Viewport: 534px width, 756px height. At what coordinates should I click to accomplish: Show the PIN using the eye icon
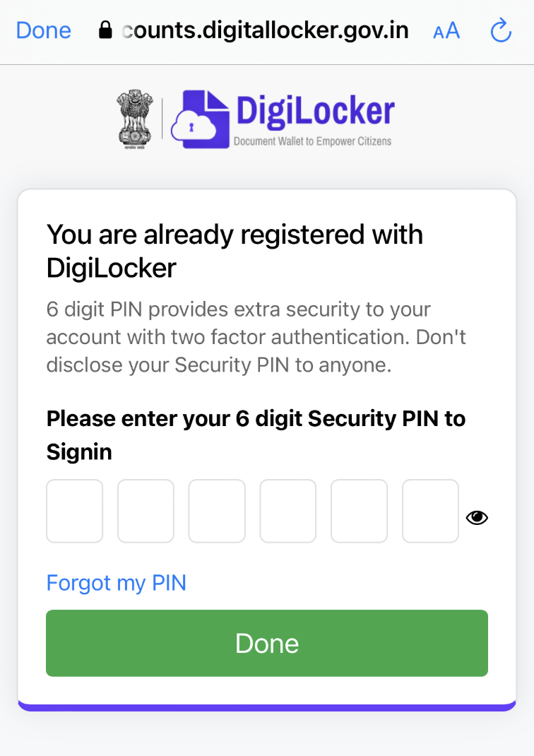pos(477,518)
